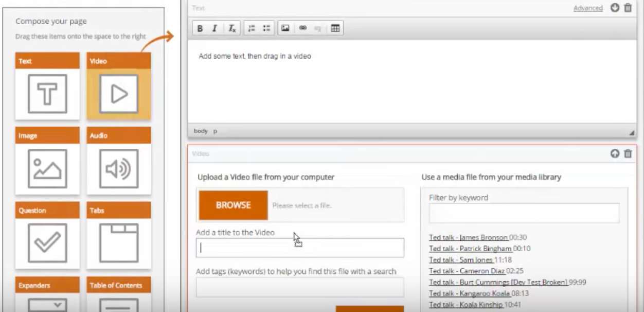Click the insert link toolbar icon
The image size is (644, 312).
coord(302,29)
